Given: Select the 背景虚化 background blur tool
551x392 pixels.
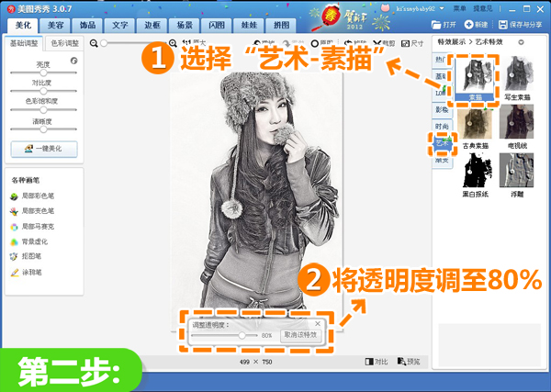Looking at the screenshot, I should [29, 241].
